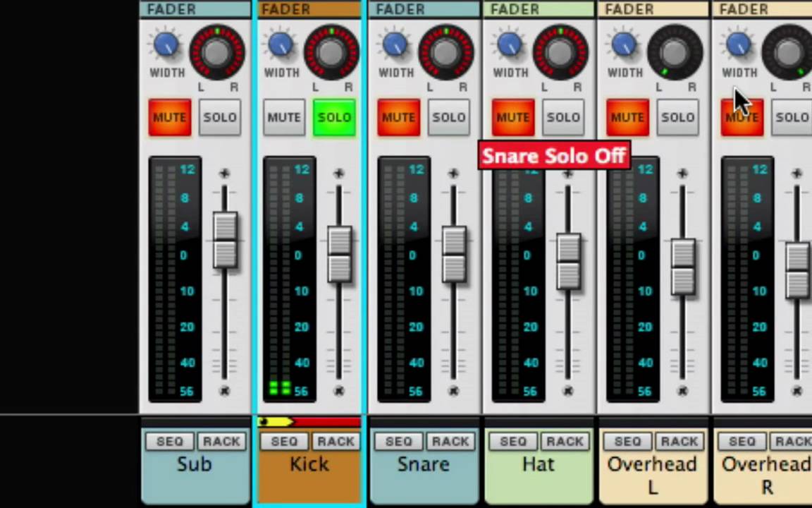
Task: Click the Kick channel Width knob
Action: pos(281,44)
